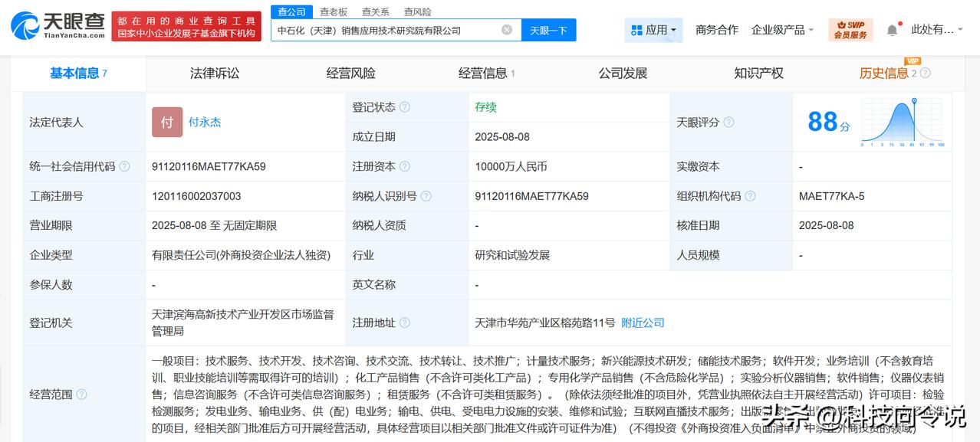Viewport: 980px width, 442px height.
Task: Click the 付 avatar of legal representative
Action: pyautogui.click(x=167, y=123)
